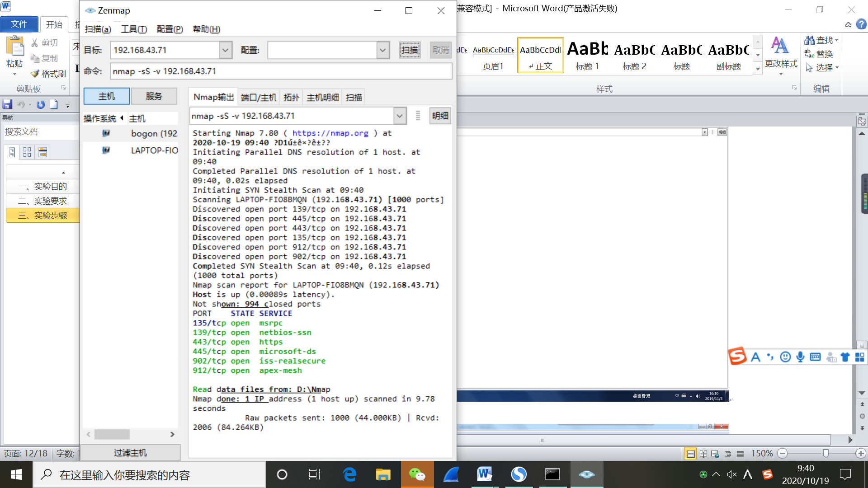Click the Word save icon
Viewport: 868px width, 488px height.
click(x=7, y=105)
